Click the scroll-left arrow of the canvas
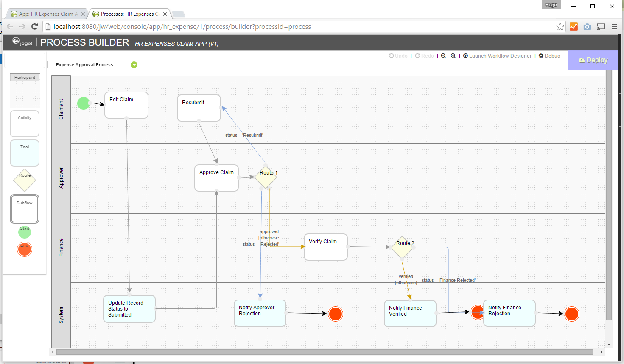The width and height of the screenshot is (624, 364). 53,352
